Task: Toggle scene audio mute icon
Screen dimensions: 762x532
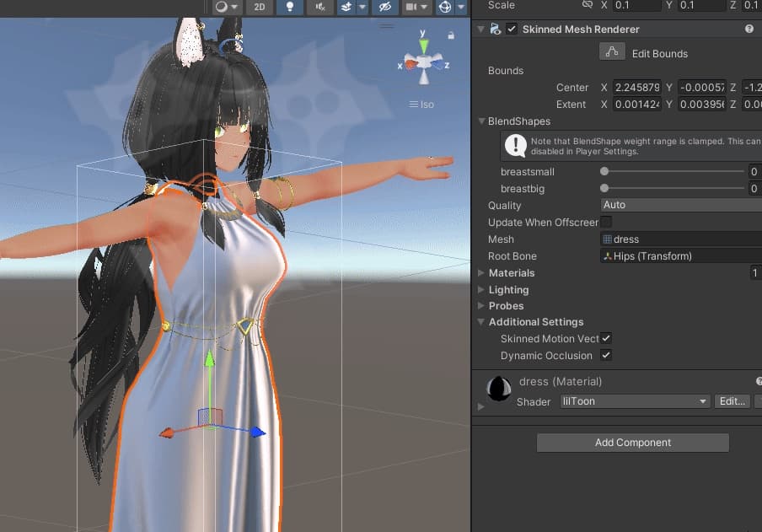Action: [319, 7]
